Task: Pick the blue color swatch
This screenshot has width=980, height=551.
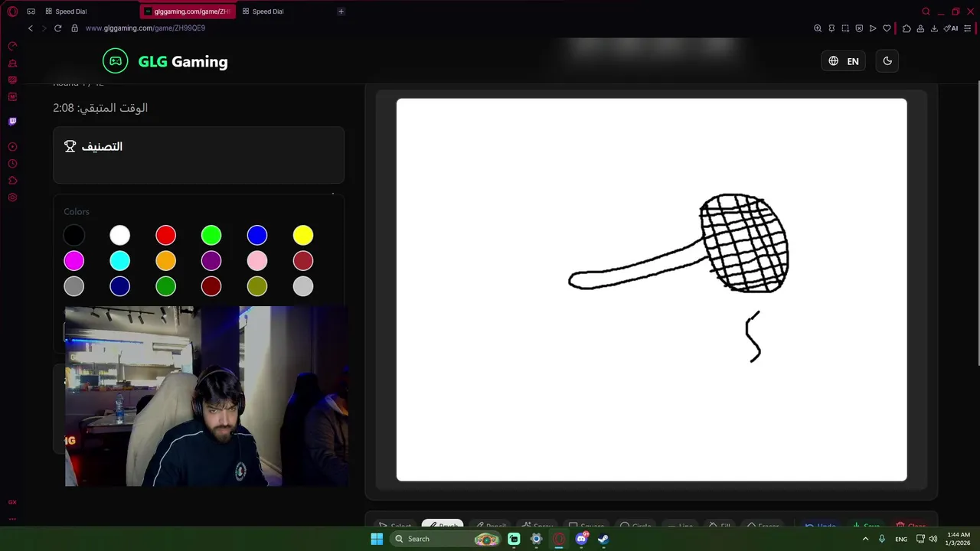Action: [x=257, y=235]
